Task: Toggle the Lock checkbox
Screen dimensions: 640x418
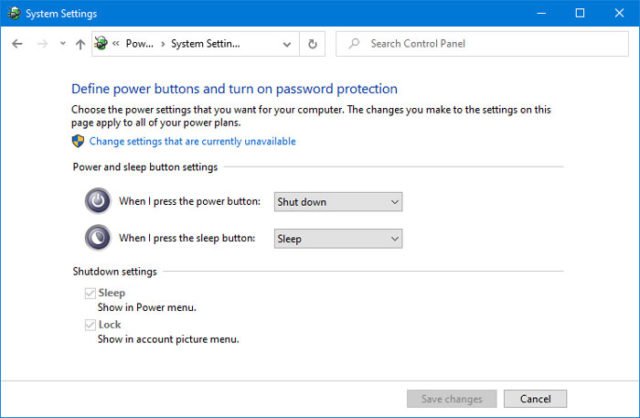Action: pos(91,325)
